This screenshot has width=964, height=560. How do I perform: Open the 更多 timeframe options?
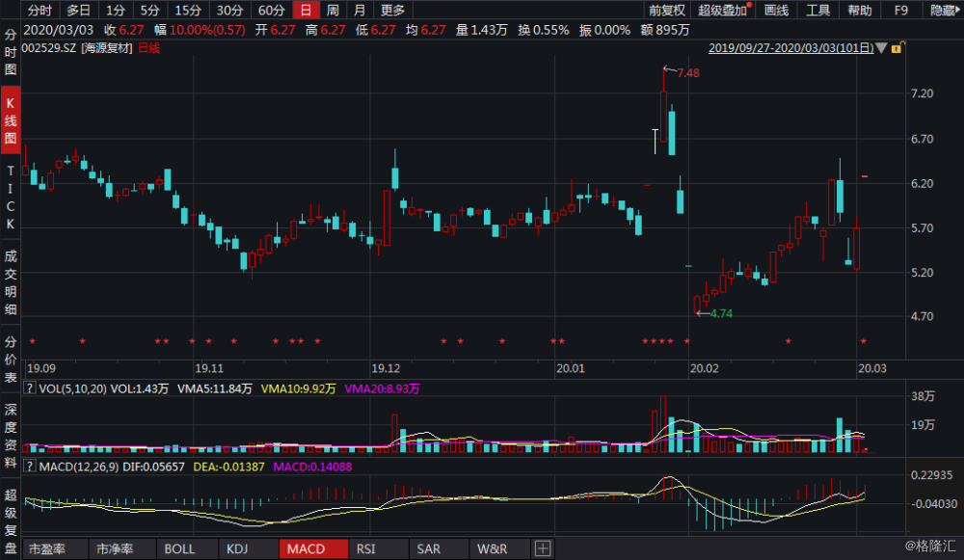[393, 10]
